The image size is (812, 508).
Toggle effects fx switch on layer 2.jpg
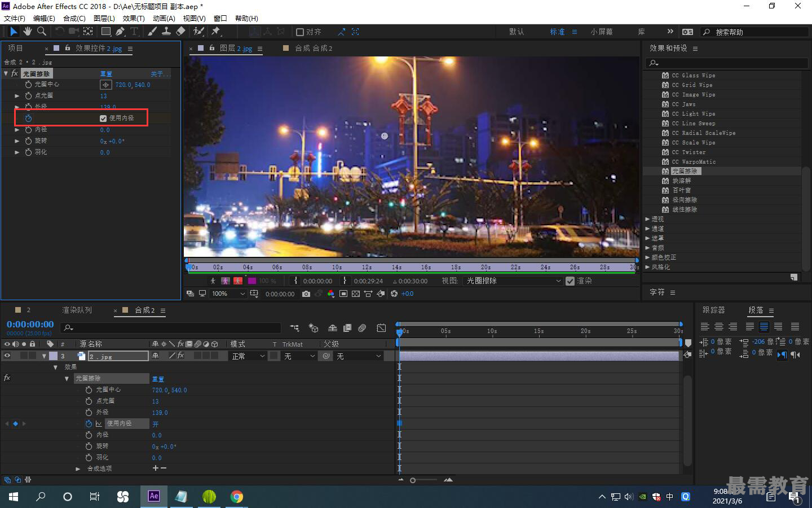[x=180, y=356]
